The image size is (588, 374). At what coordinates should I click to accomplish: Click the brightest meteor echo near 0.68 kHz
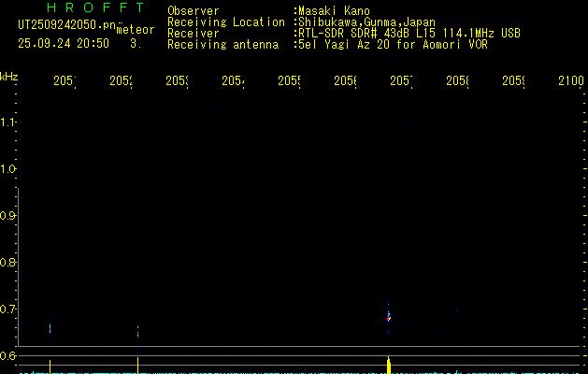pos(389,316)
